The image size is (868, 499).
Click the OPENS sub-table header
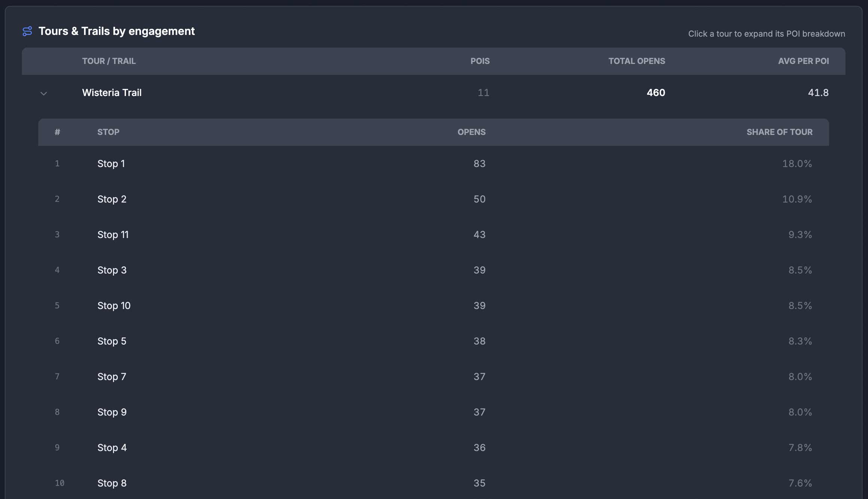coord(471,132)
